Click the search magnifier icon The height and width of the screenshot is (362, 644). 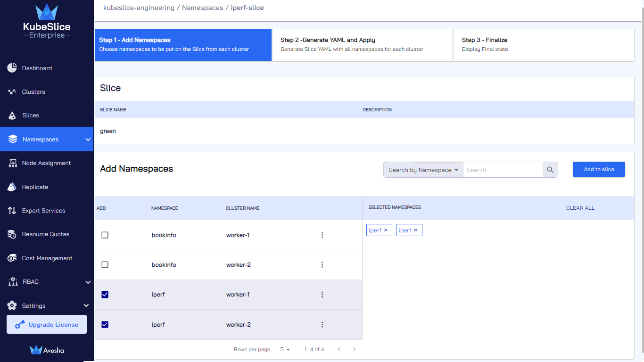point(550,170)
